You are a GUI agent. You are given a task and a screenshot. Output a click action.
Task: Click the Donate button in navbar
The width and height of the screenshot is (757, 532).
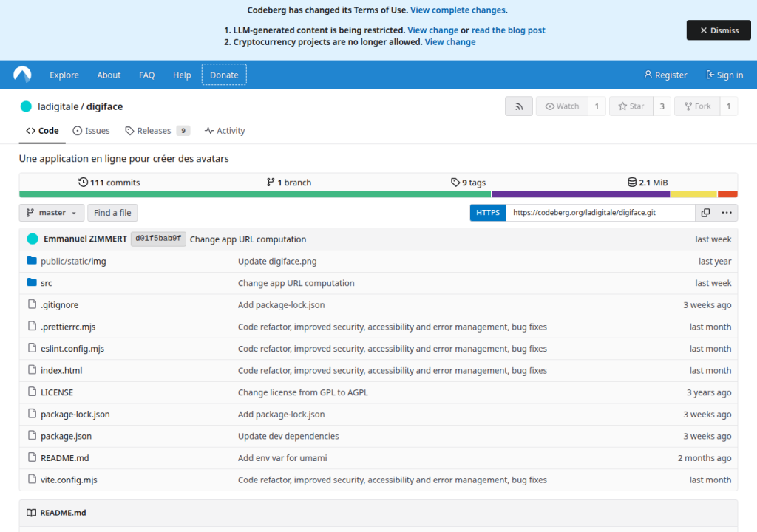[224, 75]
